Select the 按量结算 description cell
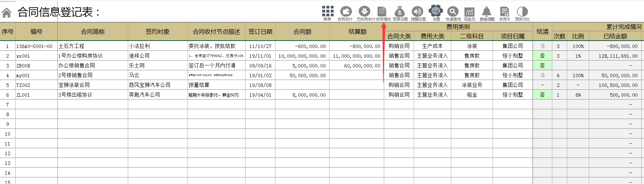Viewport: 644px width, 184px height. [x=216, y=85]
